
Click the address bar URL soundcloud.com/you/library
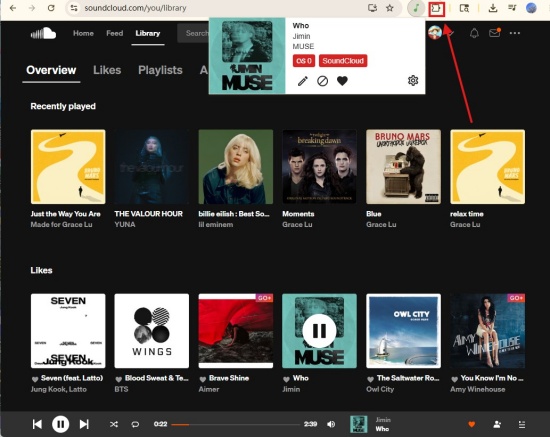pyautogui.click(x=135, y=8)
